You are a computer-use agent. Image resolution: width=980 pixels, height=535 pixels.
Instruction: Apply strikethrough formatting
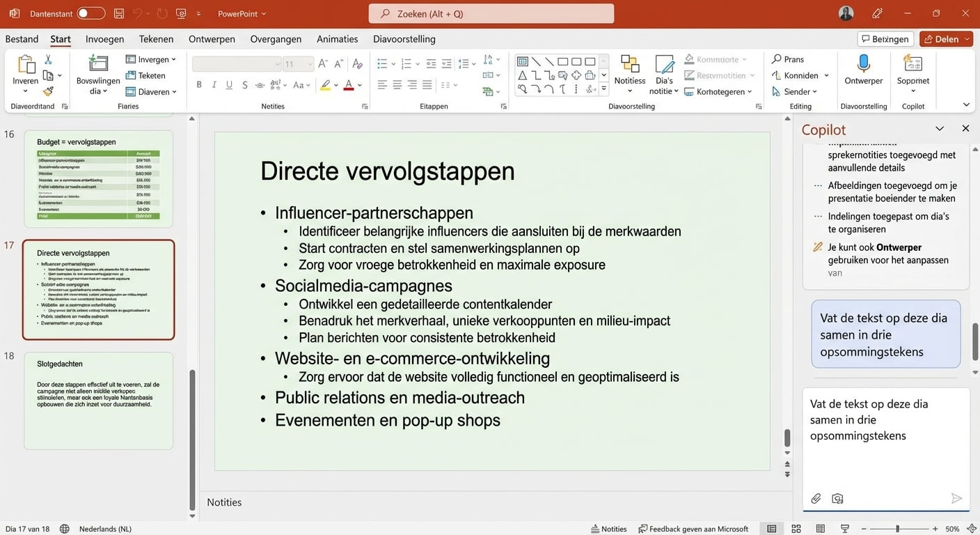point(244,84)
